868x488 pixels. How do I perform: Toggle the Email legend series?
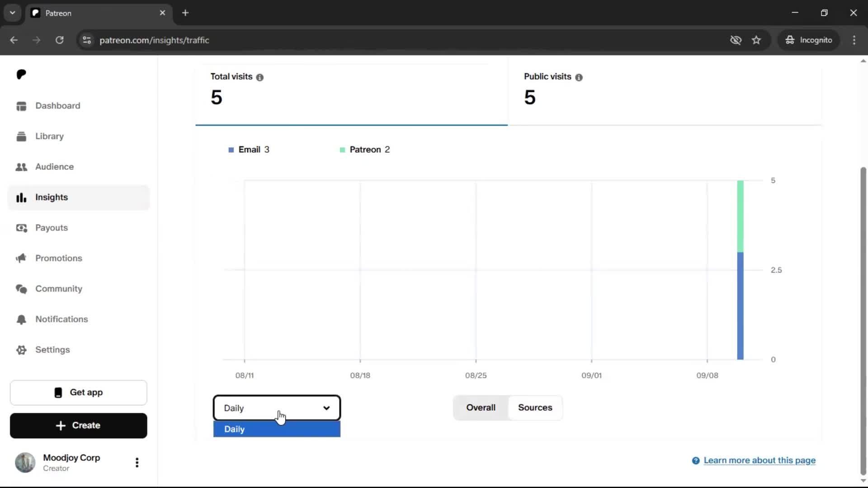coord(249,150)
